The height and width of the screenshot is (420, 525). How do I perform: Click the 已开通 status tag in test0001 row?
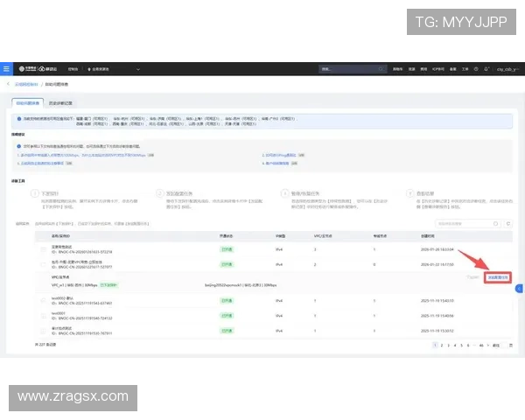(x=227, y=316)
